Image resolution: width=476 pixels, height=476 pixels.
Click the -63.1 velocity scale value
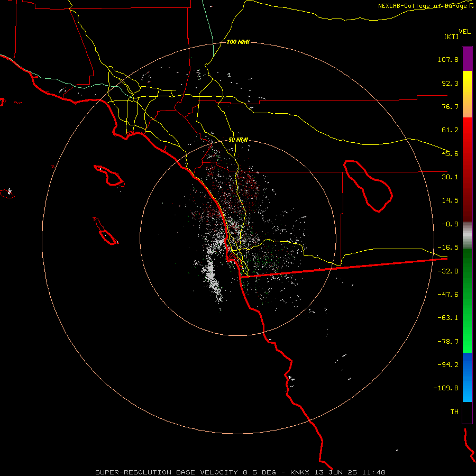(448, 318)
